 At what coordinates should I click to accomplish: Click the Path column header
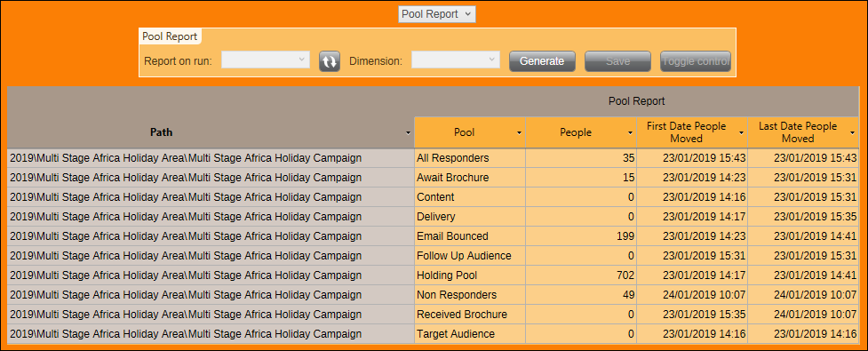click(161, 132)
